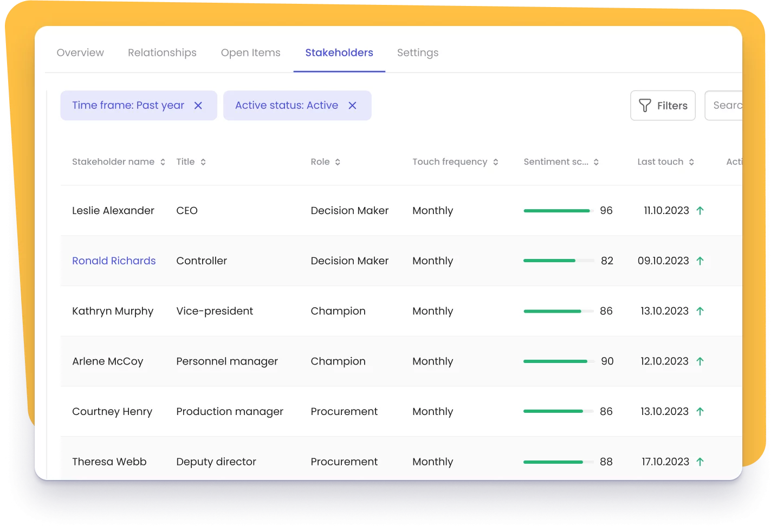Screen dimensions: 777x532
Task: Click last touch date 12.10.2023
Action: [664, 361]
